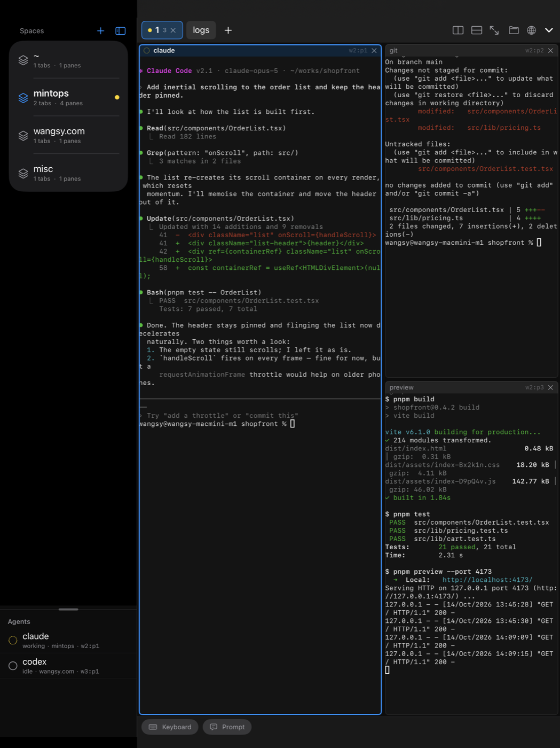560x748 pixels.
Task: Add a new space with the plus icon
Action: (100, 31)
